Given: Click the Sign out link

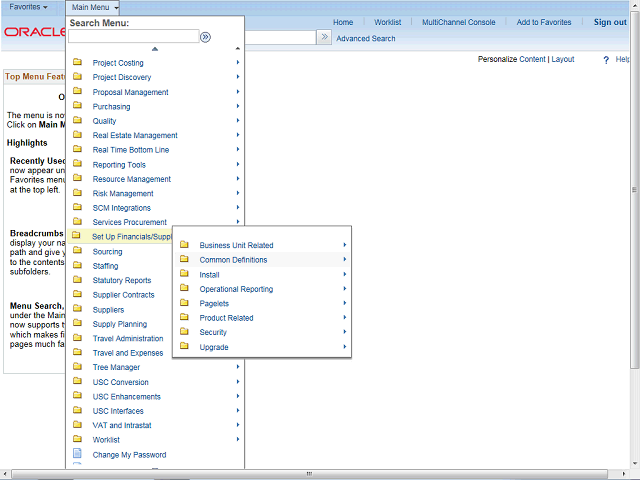Looking at the screenshot, I should (x=610, y=22).
